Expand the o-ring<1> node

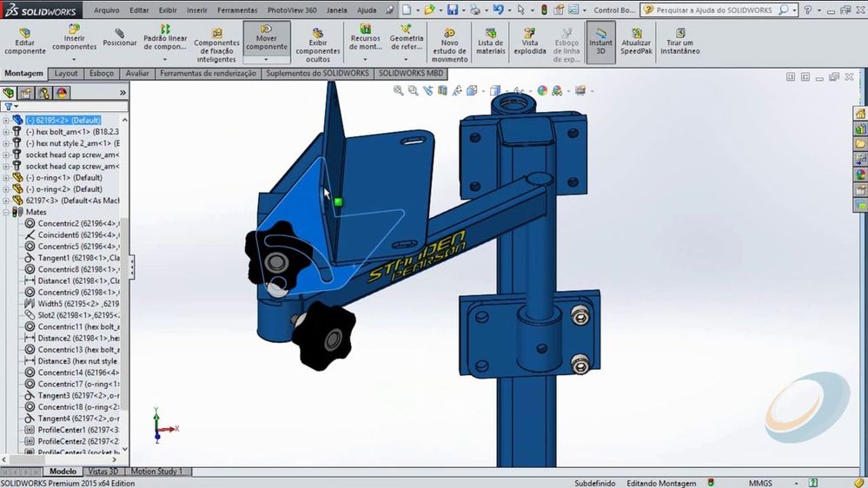(x=5, y=178)
